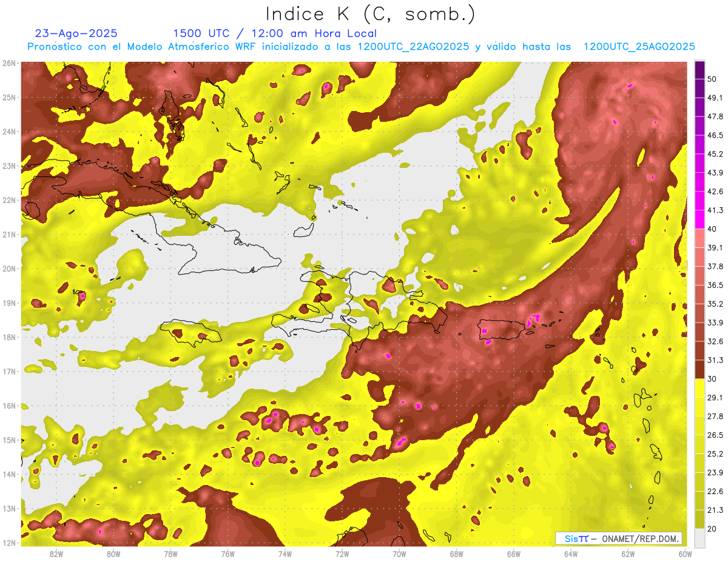Select the "24N" latitude label
Viewport: 728px width, 562px height.
click(x=9, y=132)
